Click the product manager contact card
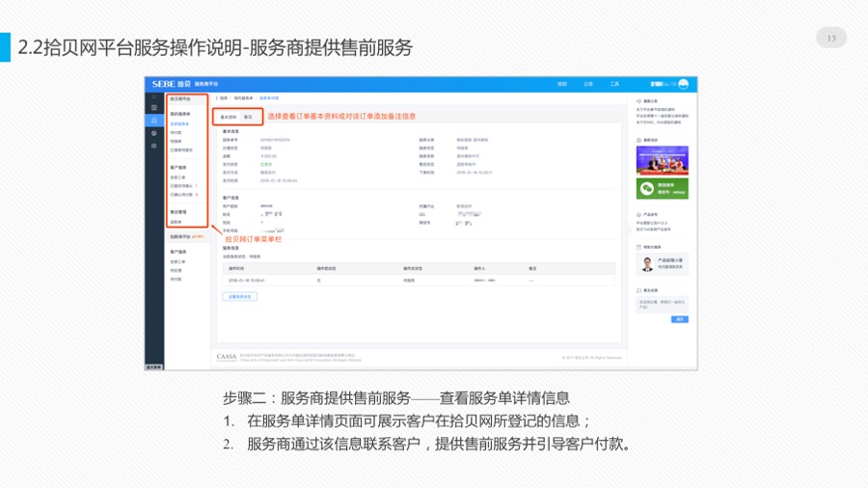Image resolution: width=868 pixels, height=488 pixels. point(662,264)
